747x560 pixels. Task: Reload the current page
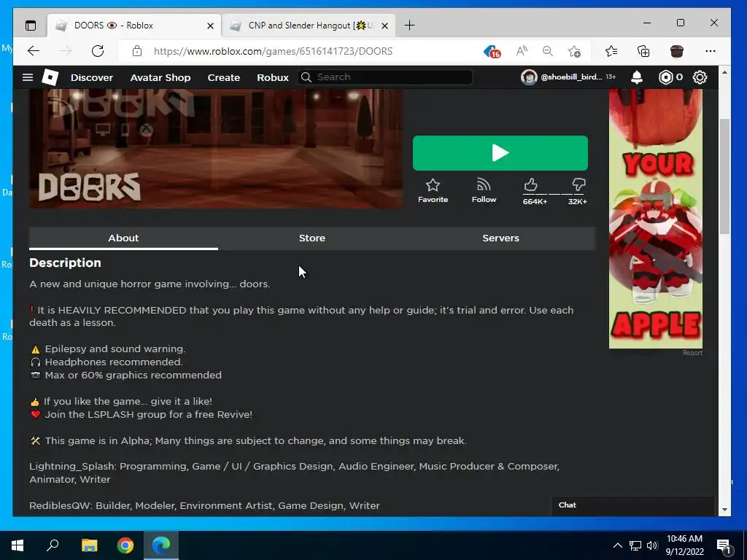(98, 51)
